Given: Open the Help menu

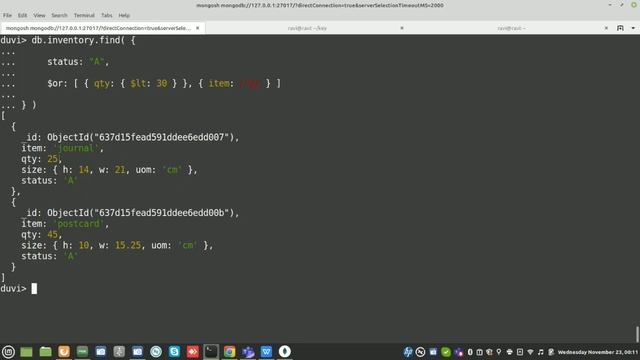Looking at the screenshot, I should pos(124,16).
